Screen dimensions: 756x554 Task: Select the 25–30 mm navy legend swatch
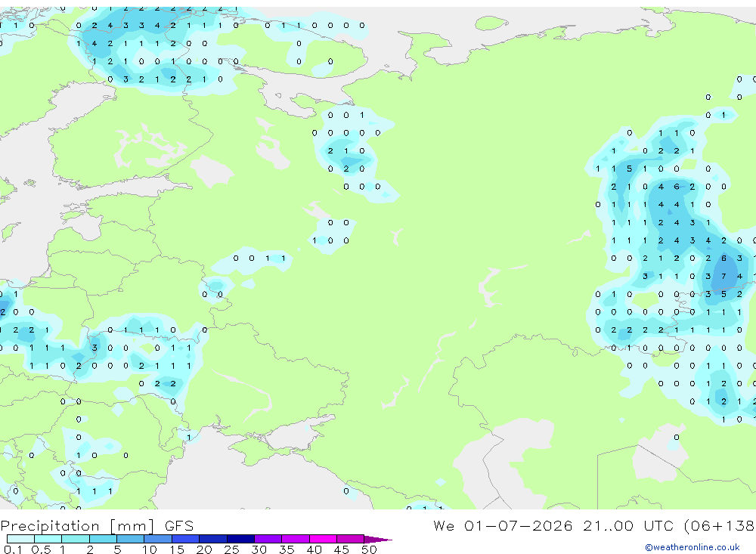(240, 539)
